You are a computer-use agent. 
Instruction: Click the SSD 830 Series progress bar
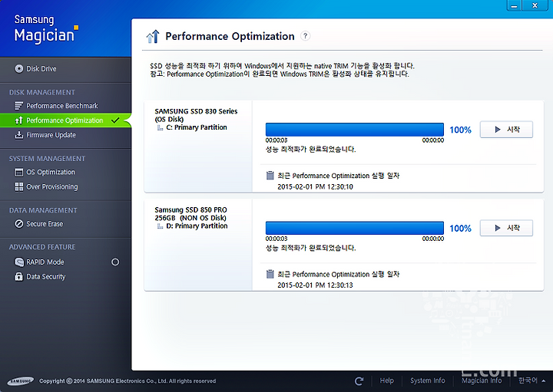coord(354,130)
